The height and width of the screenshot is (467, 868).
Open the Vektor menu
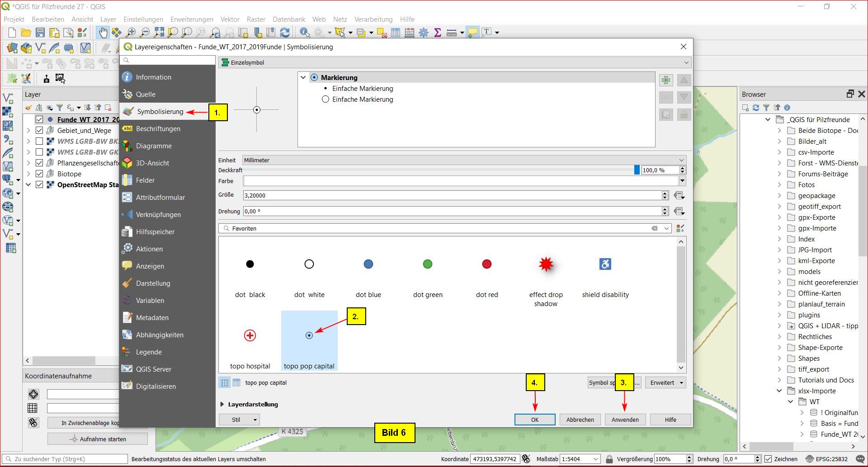pyautogui.click(x=230, y=19)
